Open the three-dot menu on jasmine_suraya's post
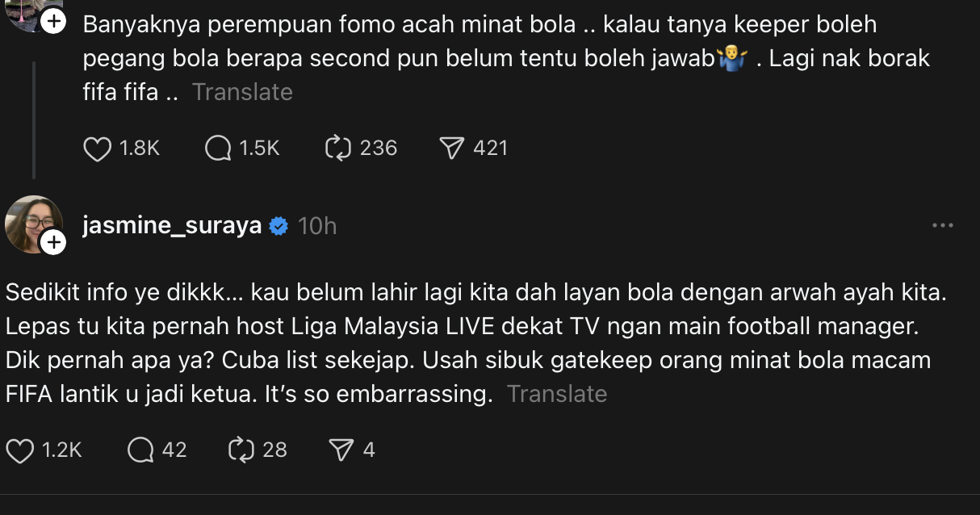Image resolution: width=980 pixels, height=515 pixels. (x=943, y=226)
